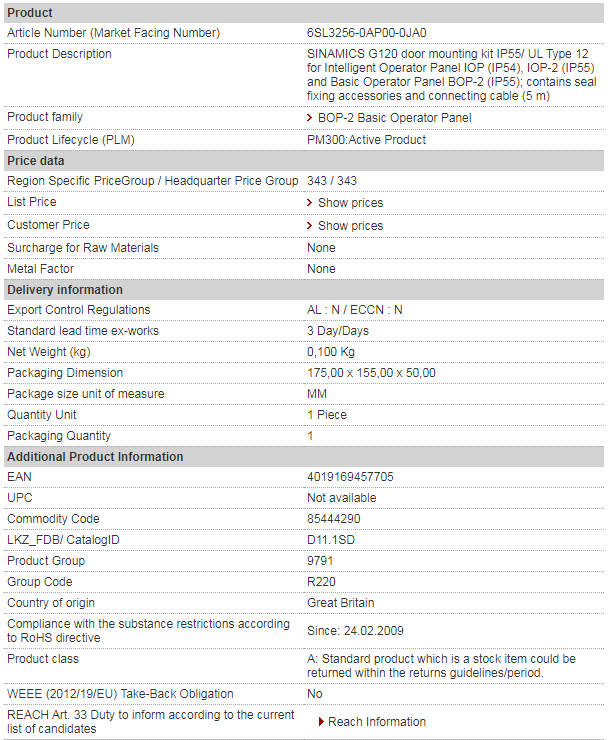Image resolution: width=608 pixels, height=740 pixels.
Task: Click the RoHS date Since: 24.02.2009
Action: click(x=355, y=631)
